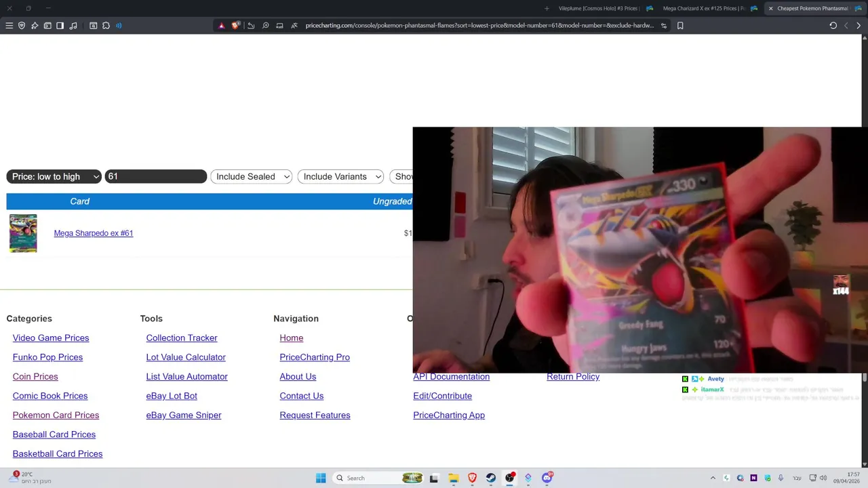Screen dimensions: 868x488
Task: Open the Include Sealed dropdown
Action: click(252, 176)
